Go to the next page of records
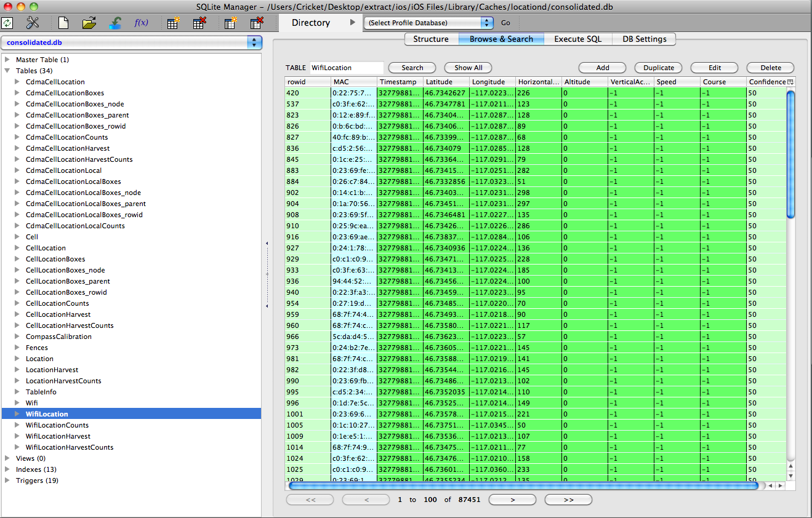The width and height of the screenshot is (812, 518). point(512,500)
